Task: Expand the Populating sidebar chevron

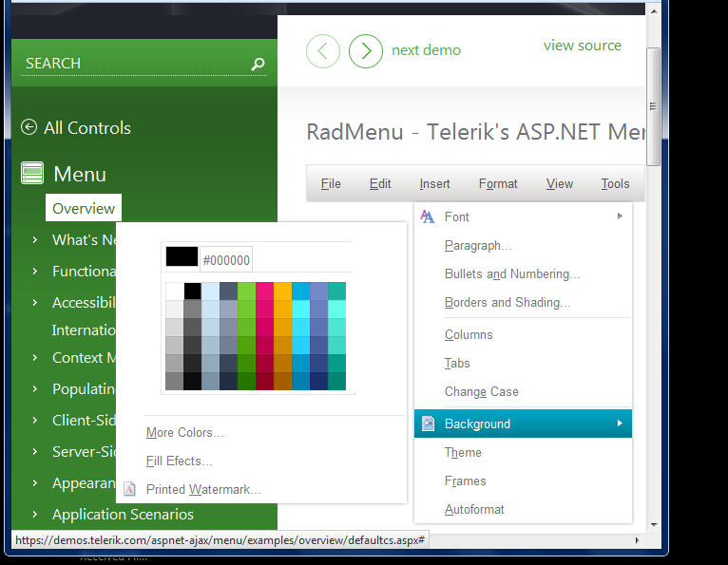Action: click(35, 388)
